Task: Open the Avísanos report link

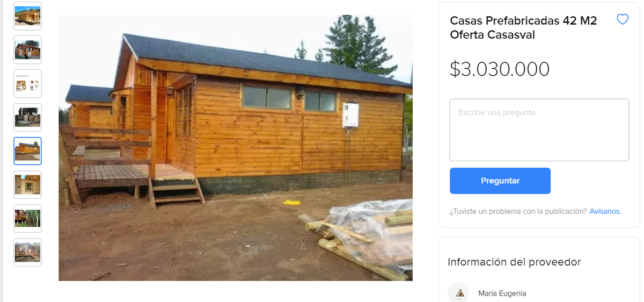Action: click(x=605, y=211)
